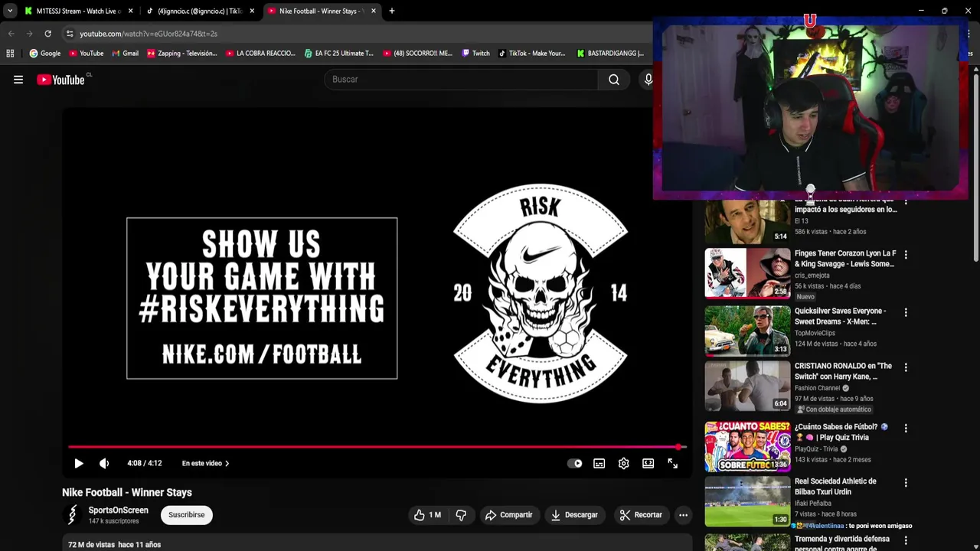Viewport: 980px width, 551px height.
Task: Click the Compartir share button
Action: click(x=508, y=515)
